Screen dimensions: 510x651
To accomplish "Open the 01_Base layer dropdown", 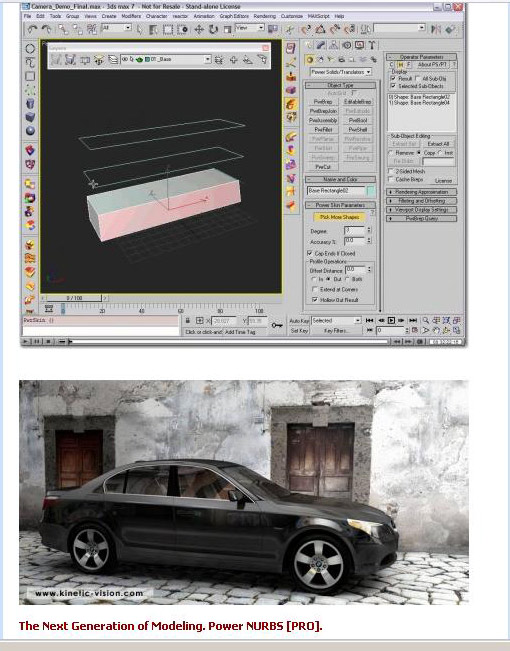I will pyautogui.click(x=166, y=59).
